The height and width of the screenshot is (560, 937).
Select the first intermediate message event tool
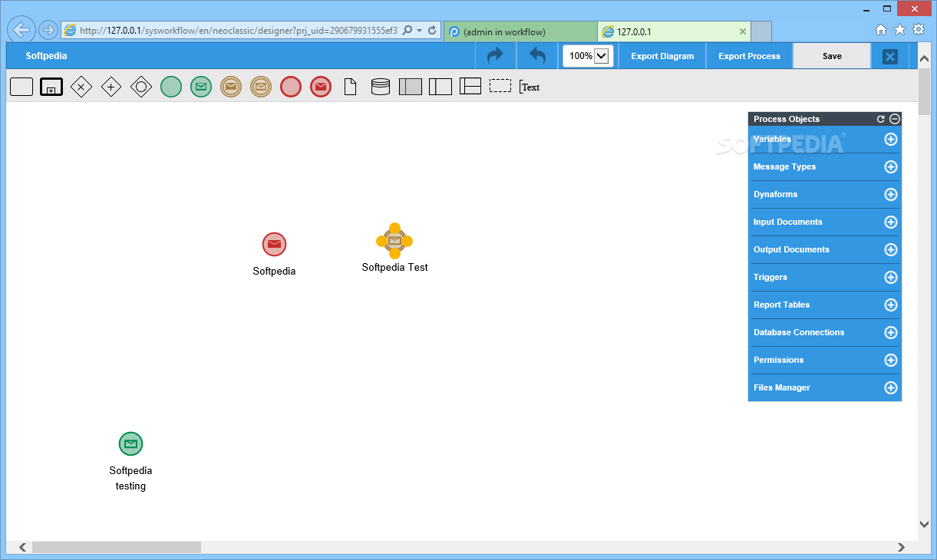(x=231, y=87)
